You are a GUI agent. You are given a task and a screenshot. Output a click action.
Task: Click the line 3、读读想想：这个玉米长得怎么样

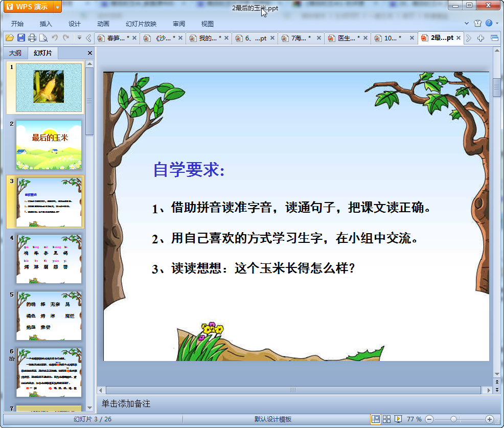click(x=254, y=268)
